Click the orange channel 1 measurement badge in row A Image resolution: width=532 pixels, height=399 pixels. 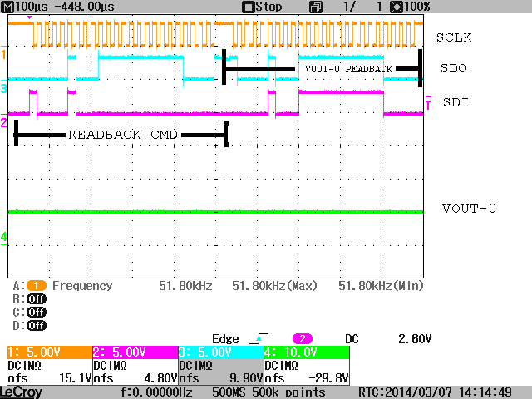[x=37, y=286]
